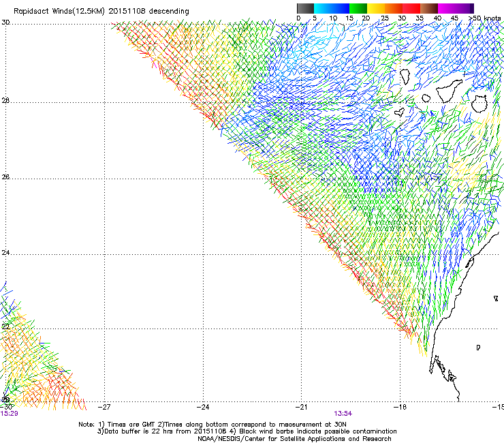Click the Gran Canaria island outline
Viewport: 504px width, 443px height.
click(x=479, y=104)
